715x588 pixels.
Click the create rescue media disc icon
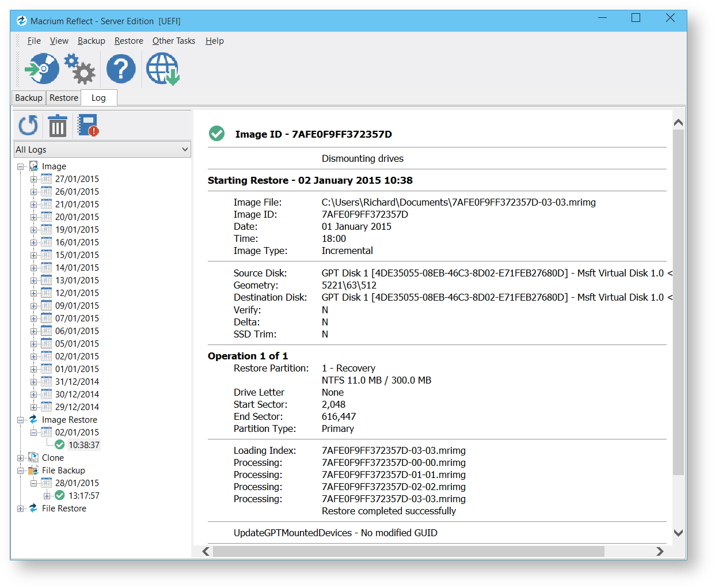[x=43, y=69]
